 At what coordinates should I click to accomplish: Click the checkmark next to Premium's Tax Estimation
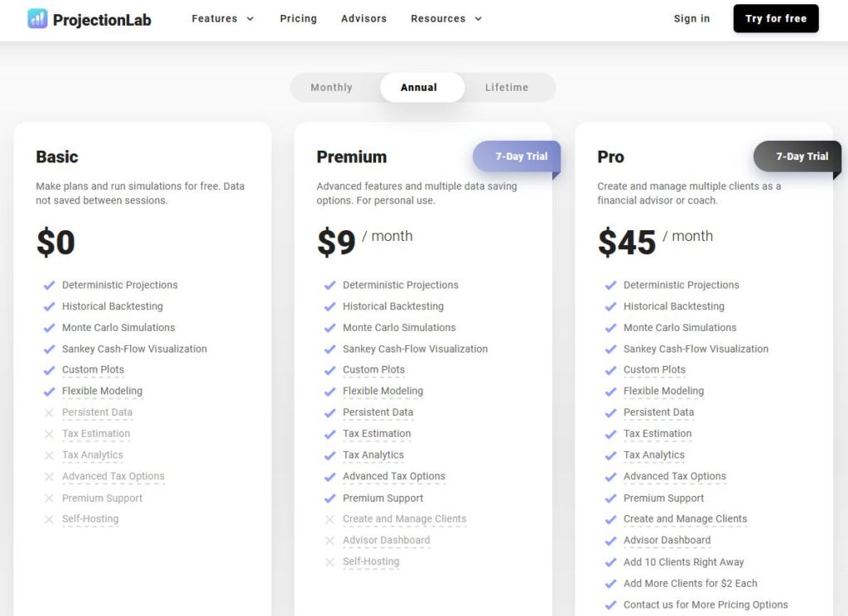click(330, 434)
